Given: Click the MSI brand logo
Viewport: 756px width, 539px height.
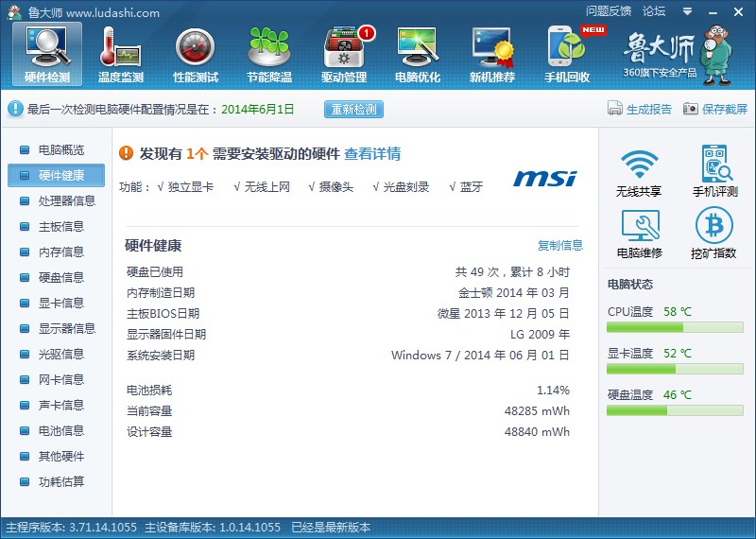Looking at the screenshot, I should 545,178.
